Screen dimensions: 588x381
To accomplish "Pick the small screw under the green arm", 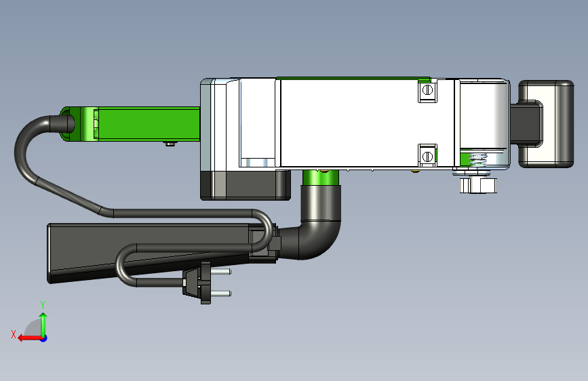I will (170, 144).
